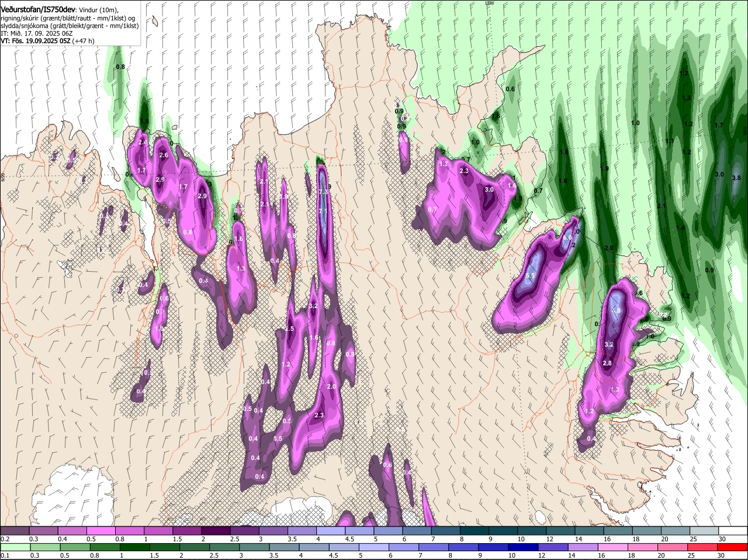This screenshot has height=560, width=748.
Task: Click the 7.1 snowfall value on the map
Action: pyautogui.click(x=323, y=211)
